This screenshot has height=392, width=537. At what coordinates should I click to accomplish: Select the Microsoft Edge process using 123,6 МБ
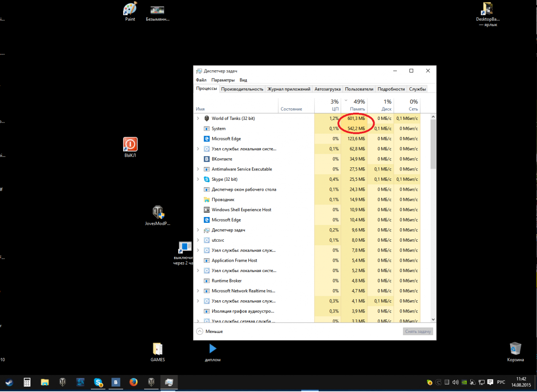coord(226,139)
